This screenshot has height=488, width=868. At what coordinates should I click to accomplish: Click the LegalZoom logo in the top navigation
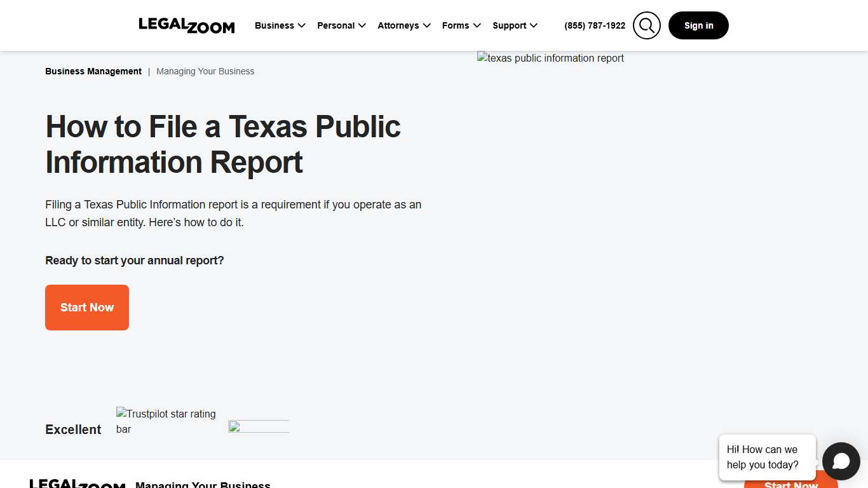pyautogui.click(x=186, y=25)
